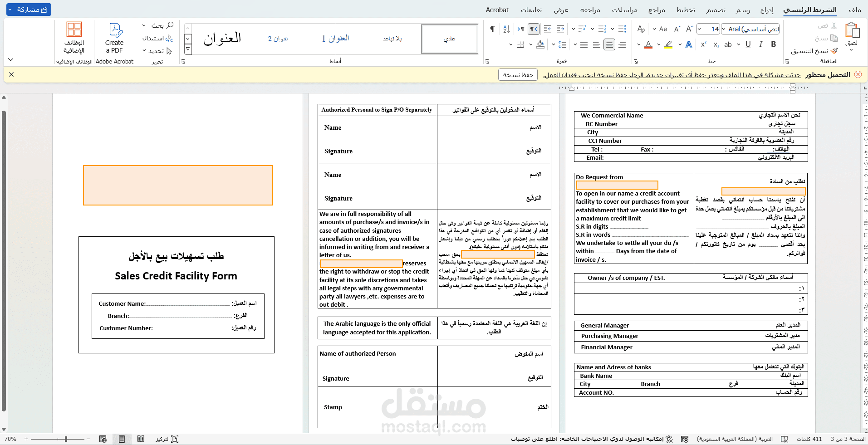Open font color dropdown arrow
The image size is (868, 445).
point(639,44)
